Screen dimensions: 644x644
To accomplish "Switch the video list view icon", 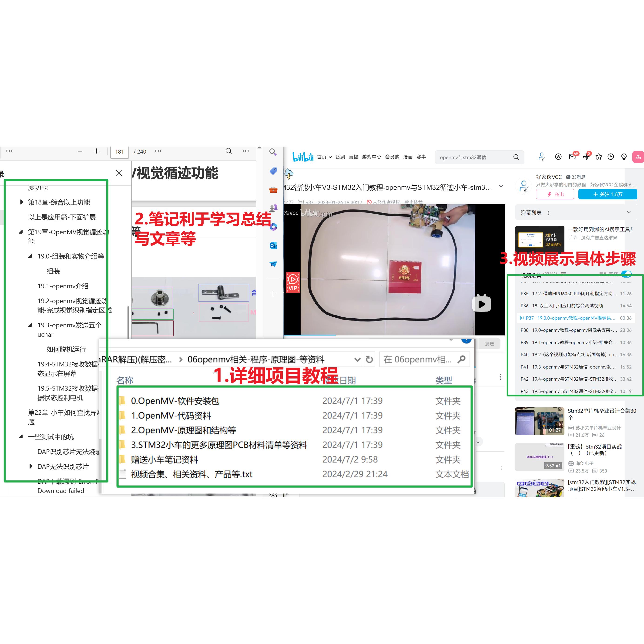I will [563, 274].
